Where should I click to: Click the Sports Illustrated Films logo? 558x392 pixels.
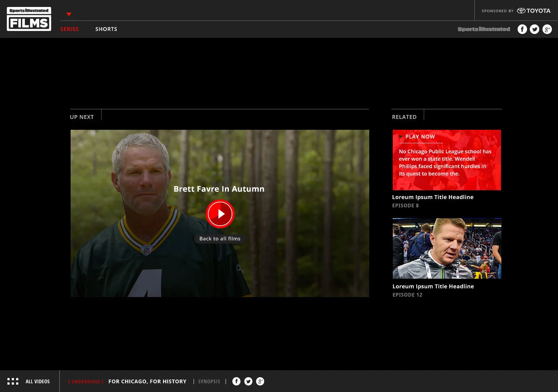29,19
